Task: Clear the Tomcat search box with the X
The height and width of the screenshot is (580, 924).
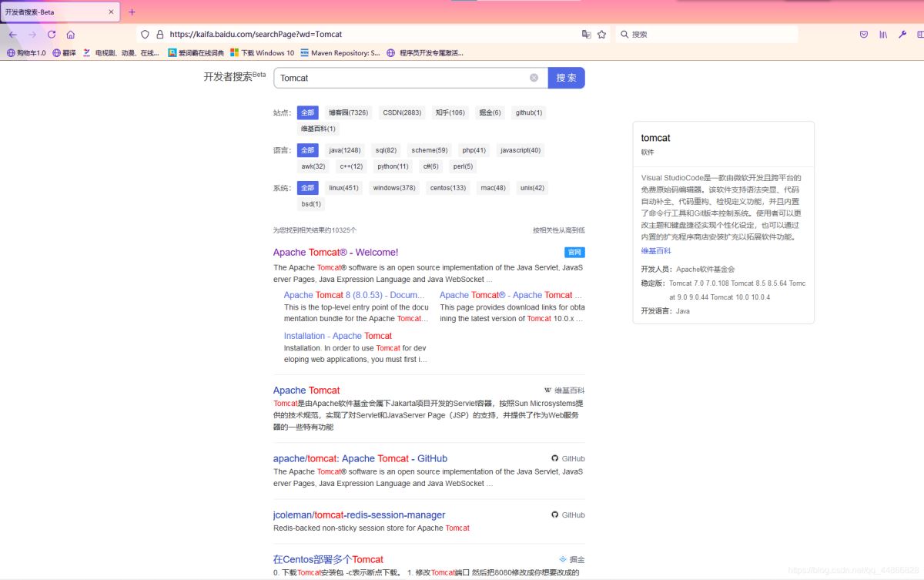Action: click(x=534, y=78)
